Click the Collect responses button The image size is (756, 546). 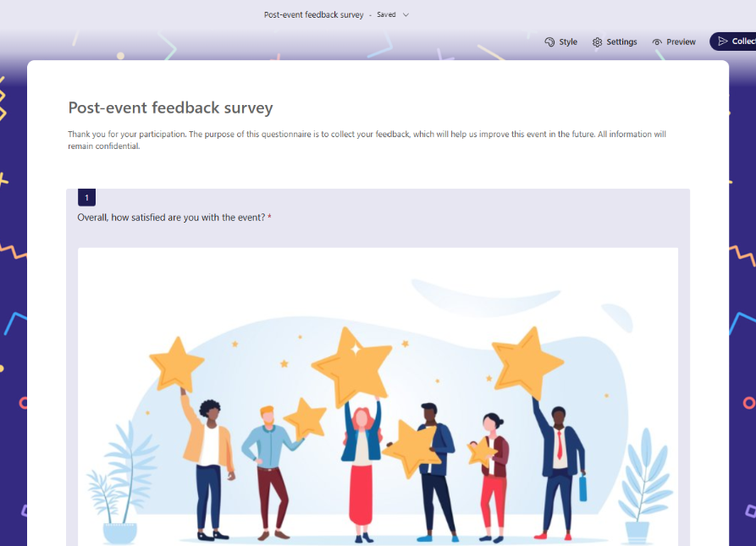[x=737, y=40]
